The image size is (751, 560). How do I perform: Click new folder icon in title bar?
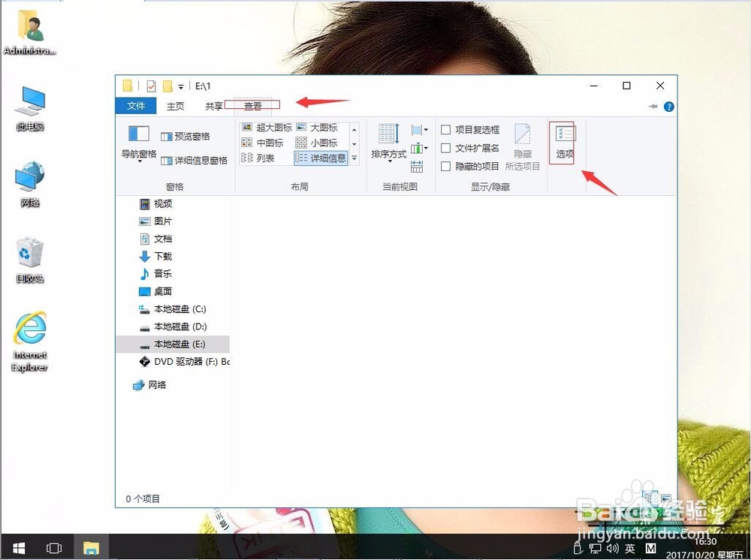pyautogui.click(x=167, y=86)
